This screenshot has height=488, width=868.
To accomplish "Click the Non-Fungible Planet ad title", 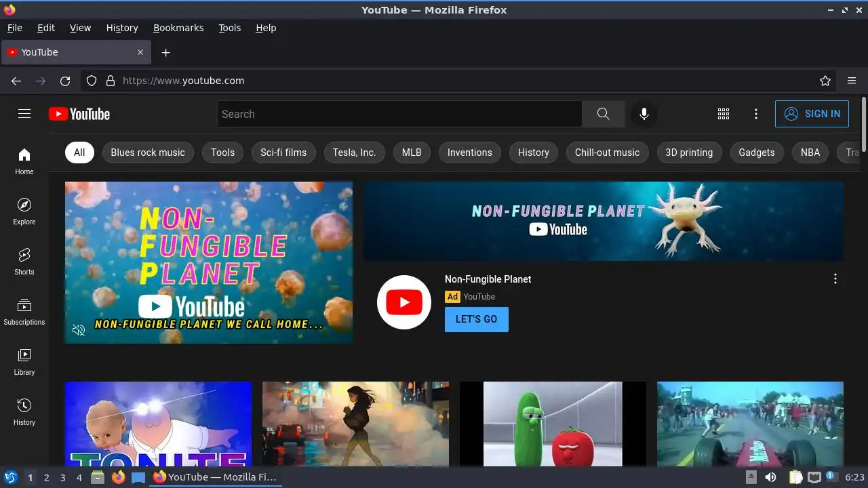I will click(488, 279).
